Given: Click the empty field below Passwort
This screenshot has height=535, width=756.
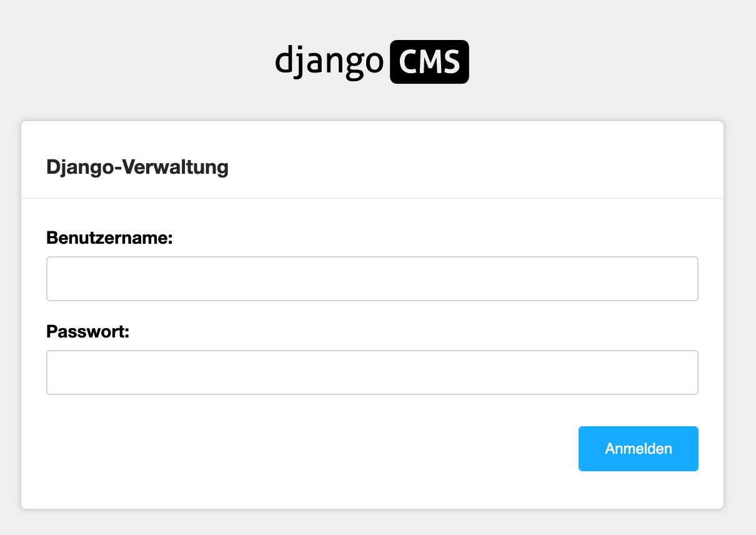Looking at the screenshot, I should coord(372,372).
